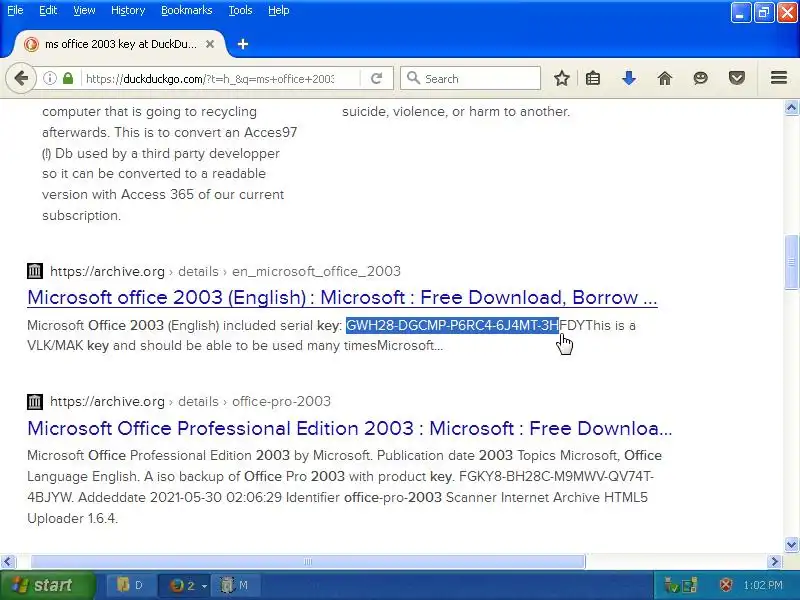Bookmark this page with the star icon
This screenshot has width=800, height=600.
562,78
